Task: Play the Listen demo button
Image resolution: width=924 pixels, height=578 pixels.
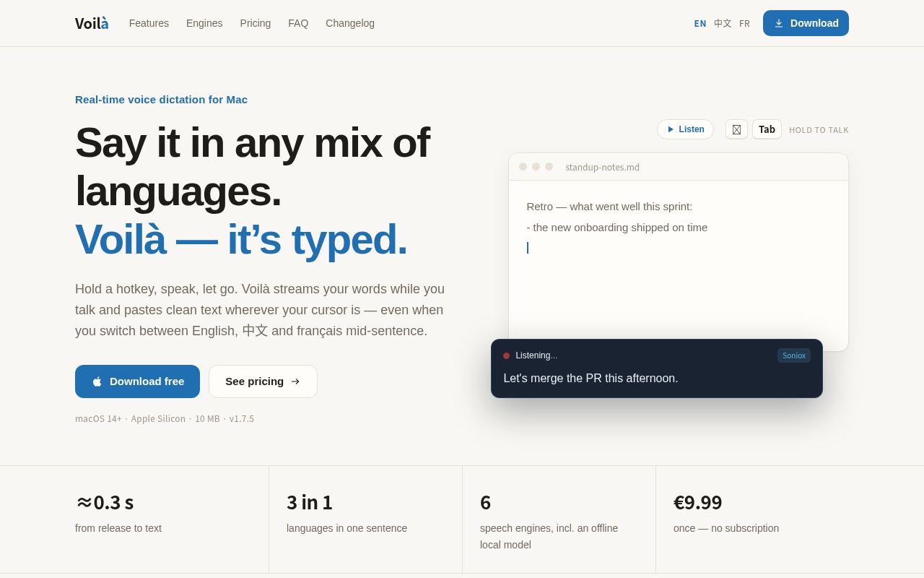Action: (x=685, y=129)
